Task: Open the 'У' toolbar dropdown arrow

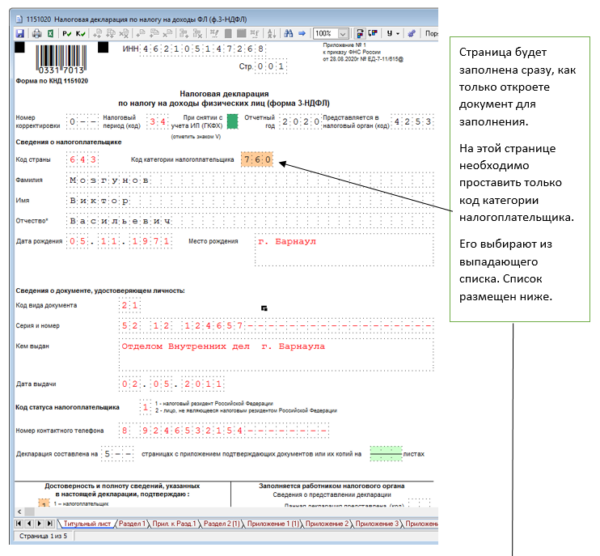Action: click(402, 33)
